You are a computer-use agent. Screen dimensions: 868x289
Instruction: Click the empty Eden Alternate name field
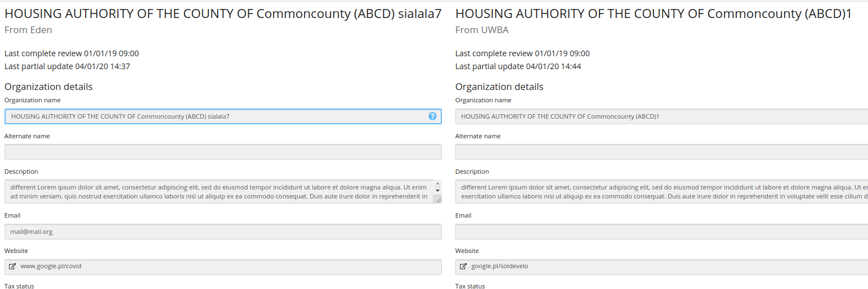[x=223, y=152]
